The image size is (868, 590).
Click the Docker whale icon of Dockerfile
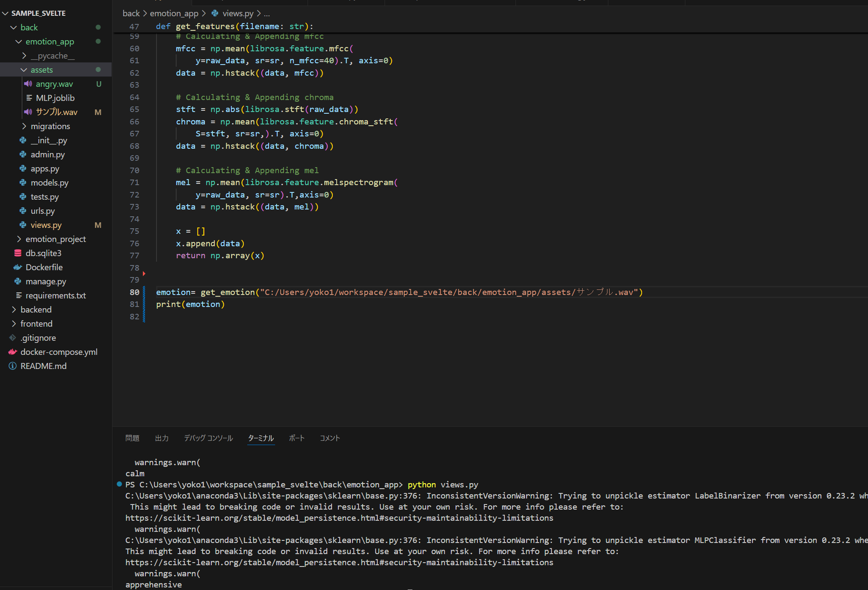[x=18, y=267]
